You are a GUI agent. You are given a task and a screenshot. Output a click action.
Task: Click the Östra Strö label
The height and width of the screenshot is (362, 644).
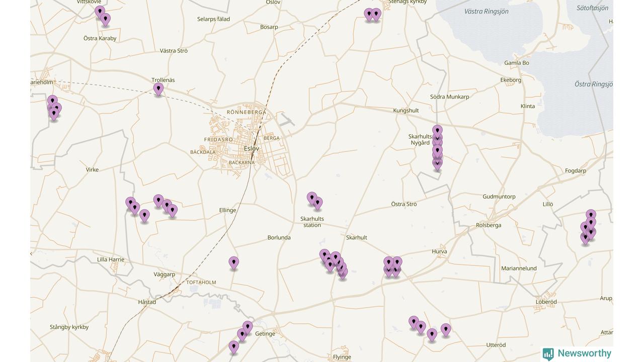[x=404, y=204]
